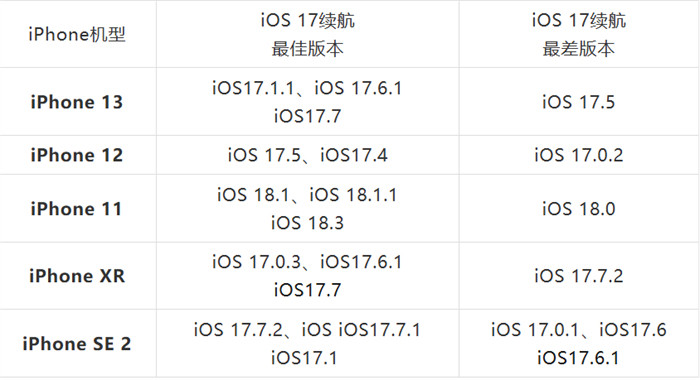Click the iOS17.1 text in SE 2 row
Screen dimensions: 700x380
coord(304,358)
